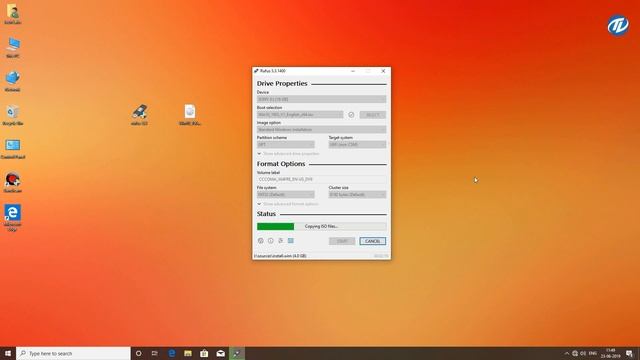Open the Target system dropdown
The height and width of the screenshot is (360, 640).
point(358,144)
